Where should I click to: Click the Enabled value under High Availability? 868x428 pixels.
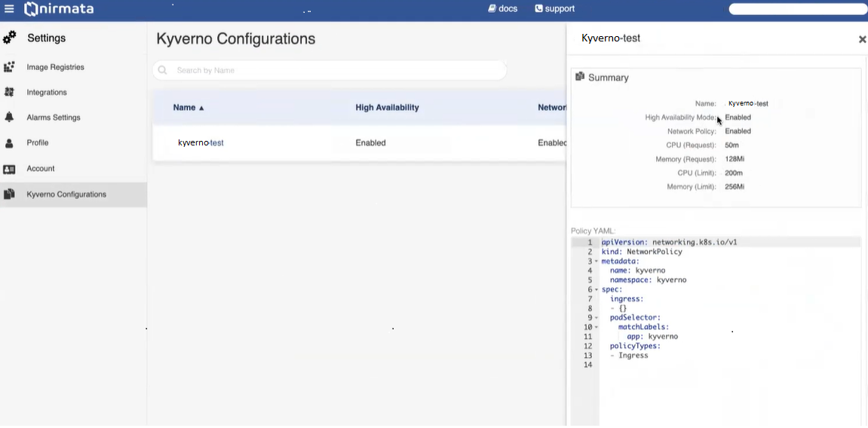(370, 142)
